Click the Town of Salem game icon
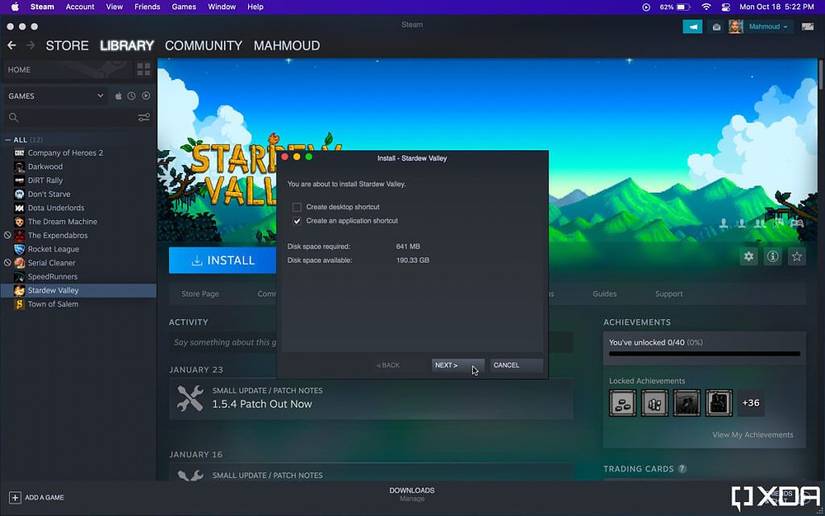Viewport: 825px width, 516px height. (x=19, y=304)
